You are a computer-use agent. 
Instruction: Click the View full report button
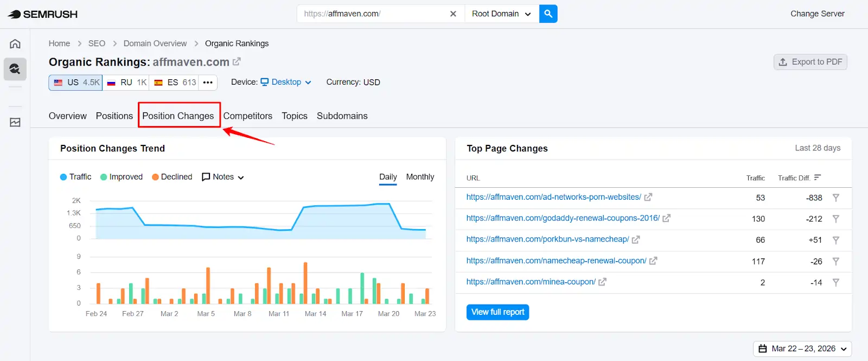[x=497, y=312]
